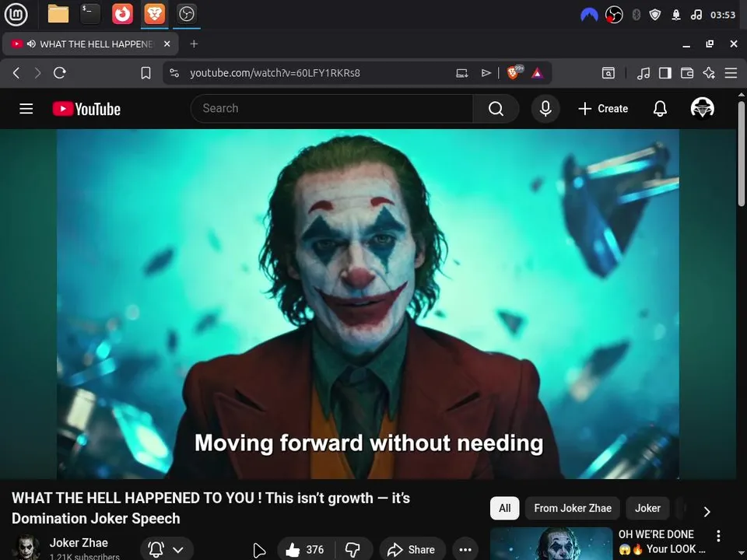Viewport: 747px width, 560px height.
Task: Open the Joker Zhae channel avatar
Action: 26,548
